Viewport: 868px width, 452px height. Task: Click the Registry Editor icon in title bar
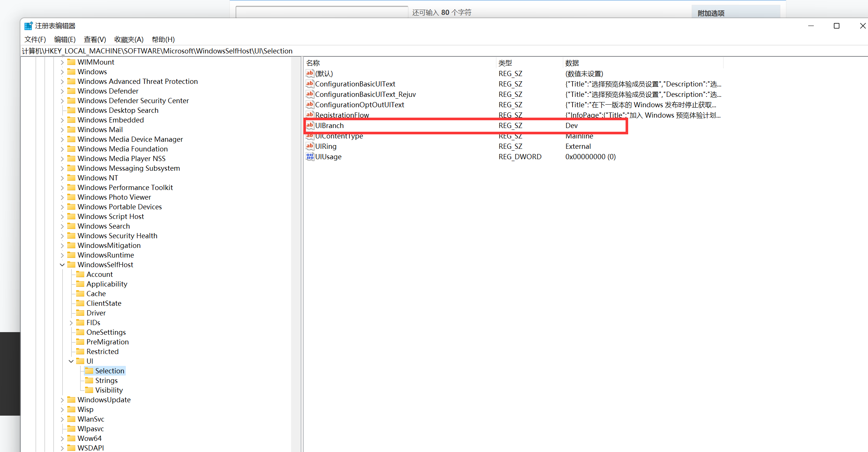28,25
